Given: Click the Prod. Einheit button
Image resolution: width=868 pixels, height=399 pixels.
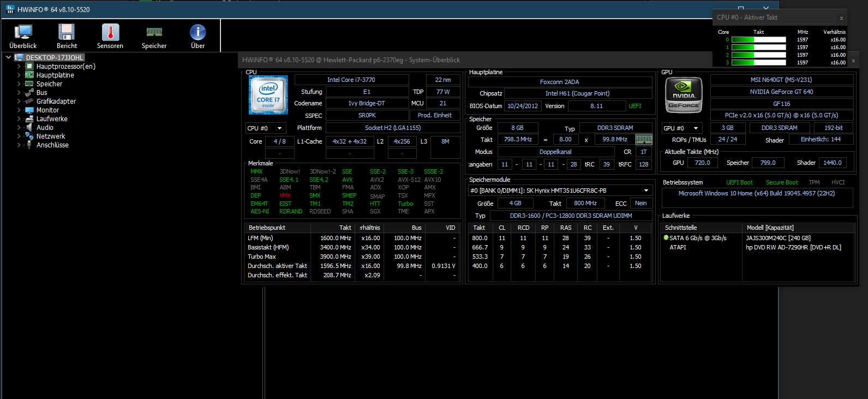Looking at the screenshot, I should click(434, 115).
